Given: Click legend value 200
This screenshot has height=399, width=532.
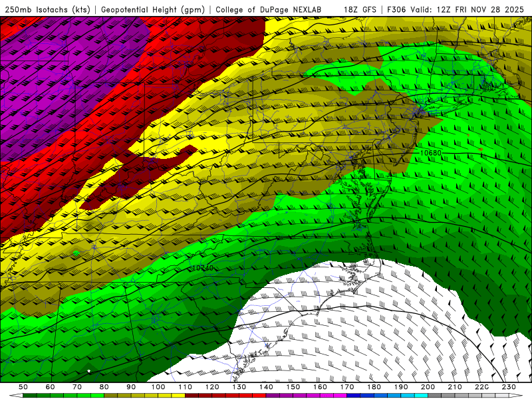Looking at the screenshot, I should tap(428, 387).
